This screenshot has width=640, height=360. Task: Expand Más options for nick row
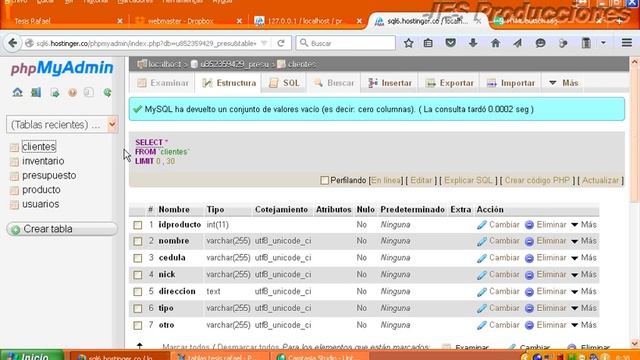(x=584, y=274)
